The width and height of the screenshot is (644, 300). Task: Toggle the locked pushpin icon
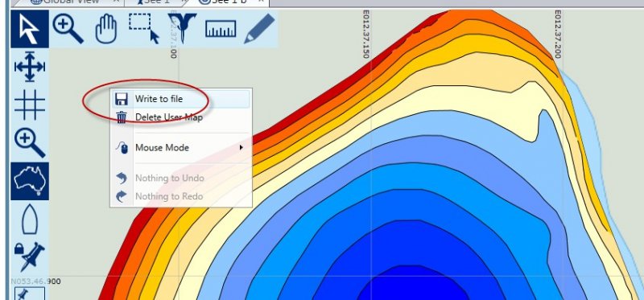(29, 257)
